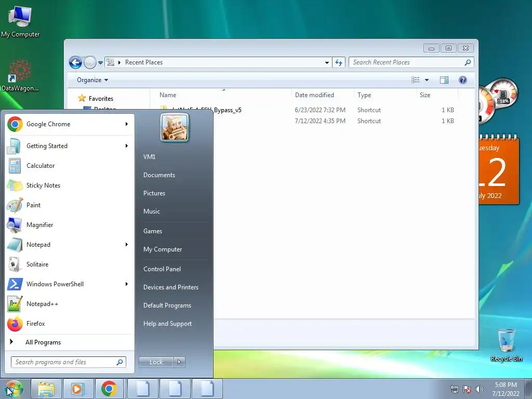The height and width of the screenshot is (399, 532).
Task: Open shutdown options arrow beside Lock
Action: [x=179, y=362]
